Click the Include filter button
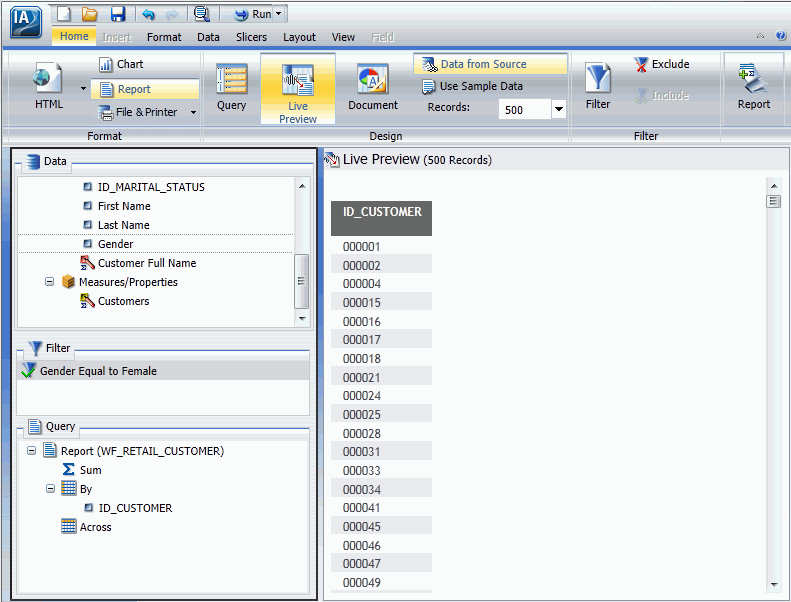791x602 pixels. pos(661,95)
